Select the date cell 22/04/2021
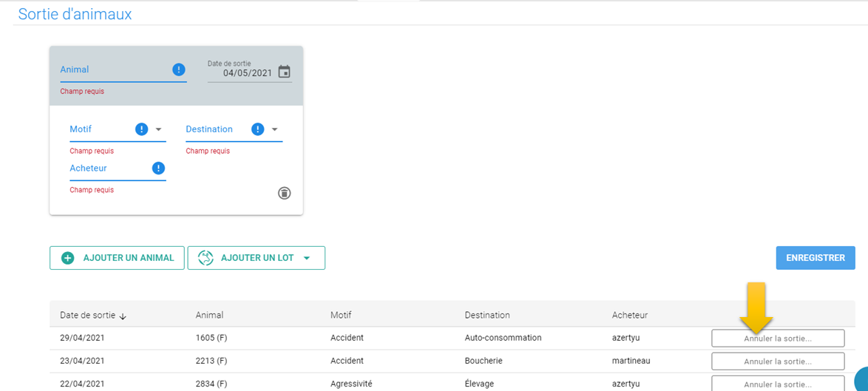 click(82, 384)
